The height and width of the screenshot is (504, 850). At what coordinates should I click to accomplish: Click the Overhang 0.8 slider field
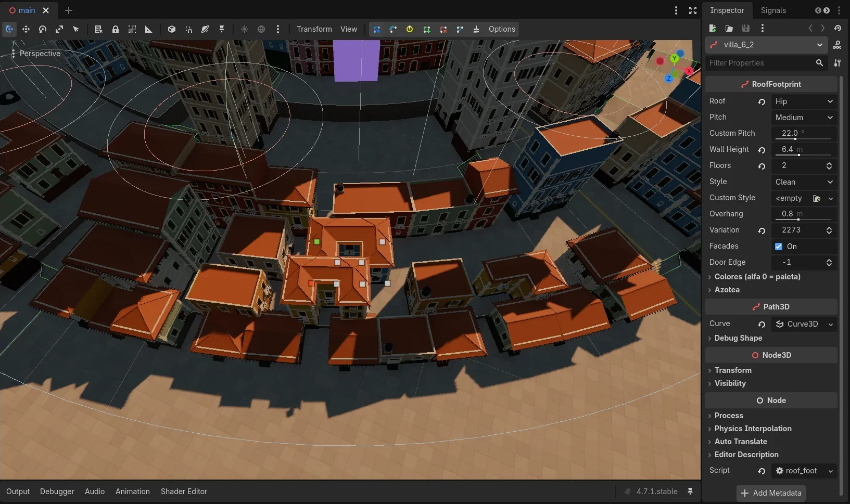point(804,214)
